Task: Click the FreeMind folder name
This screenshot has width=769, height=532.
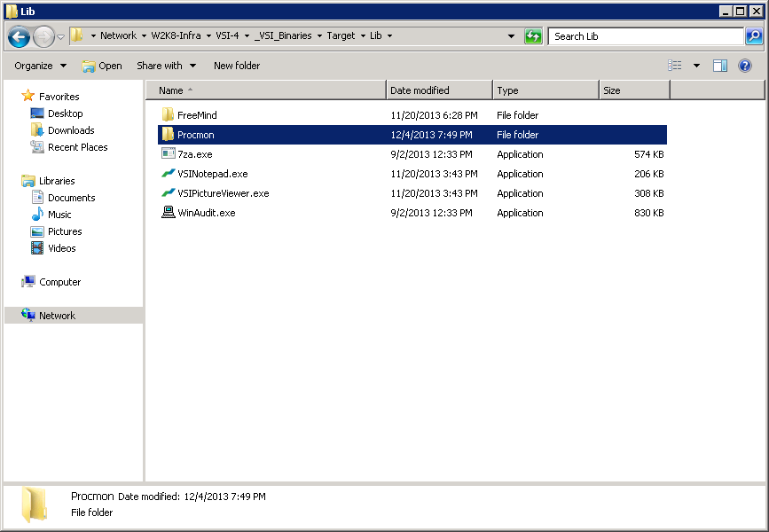Action: pyautogui.click(x=197, y=115)
